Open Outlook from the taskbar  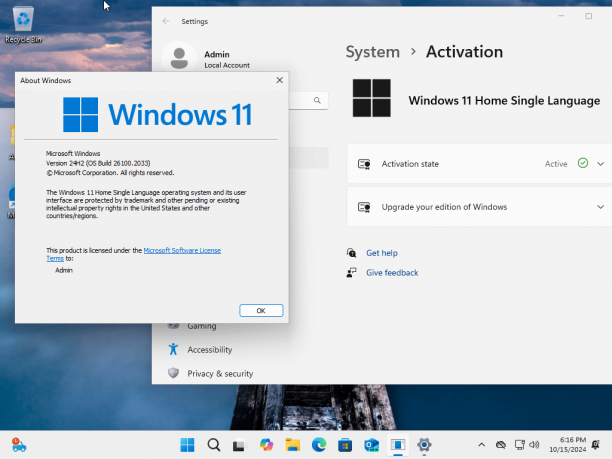click(371, 445)
